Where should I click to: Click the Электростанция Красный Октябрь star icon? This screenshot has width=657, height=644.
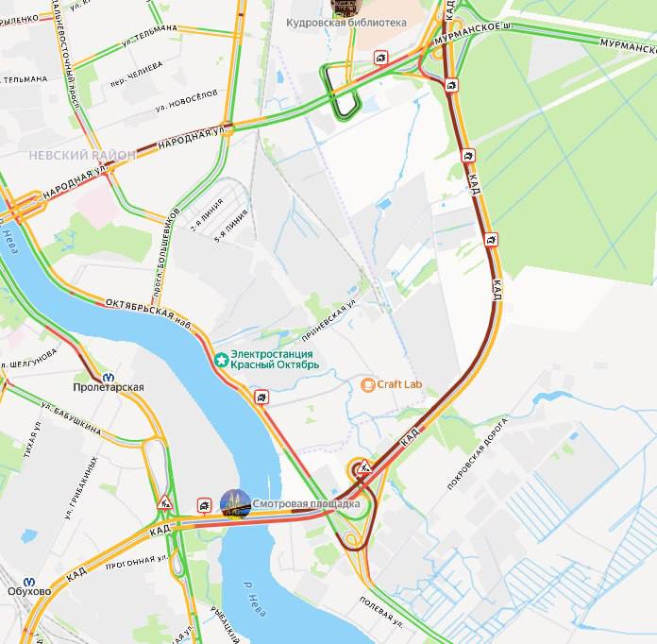click(221, 360)
